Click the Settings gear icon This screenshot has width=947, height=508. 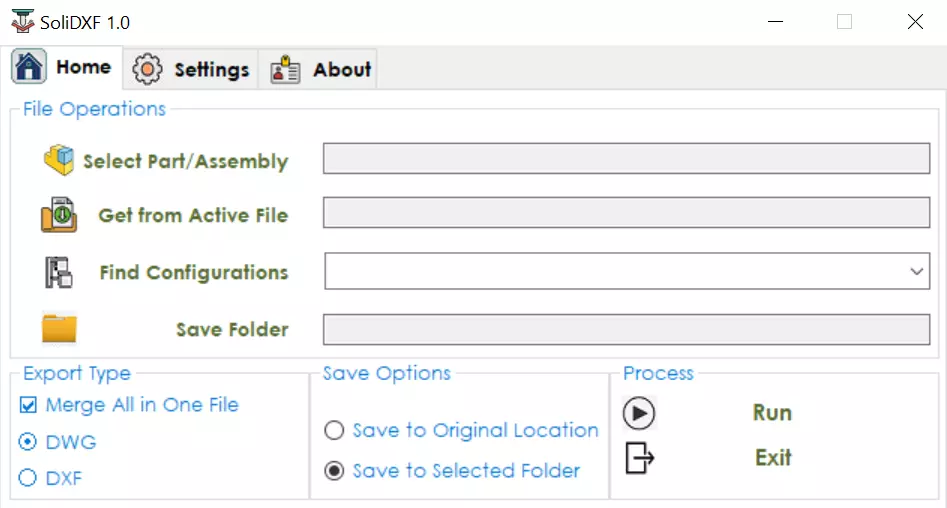(x=148, y=69)
